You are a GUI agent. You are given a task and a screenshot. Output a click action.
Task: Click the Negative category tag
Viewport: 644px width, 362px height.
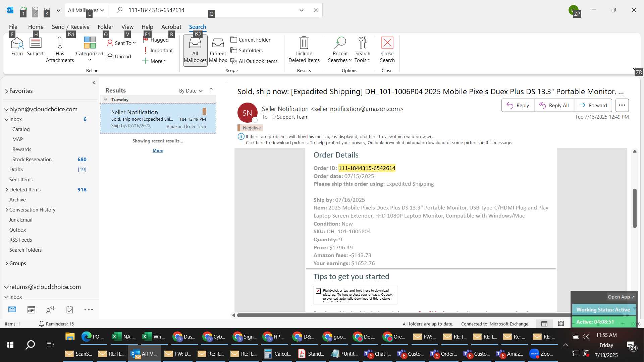pos(250,128)
